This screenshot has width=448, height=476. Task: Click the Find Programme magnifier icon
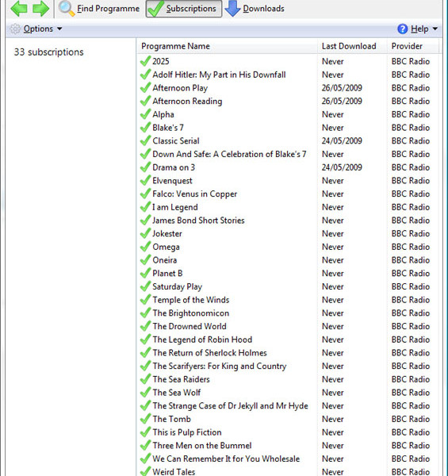pos(67,9)
